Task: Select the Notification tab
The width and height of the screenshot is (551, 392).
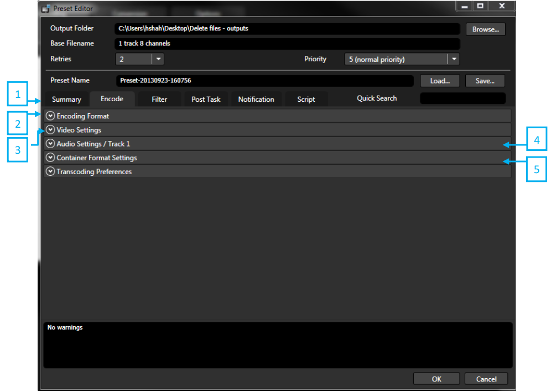Action: pos(256,99)
